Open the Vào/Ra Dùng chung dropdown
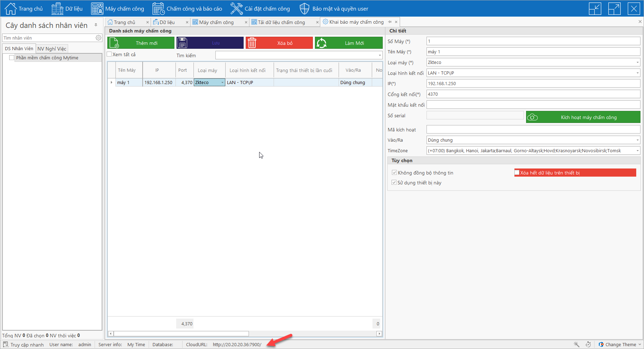The width and height of the screenshot is (644, 349). pyautogui.click(x=637, y=140)
